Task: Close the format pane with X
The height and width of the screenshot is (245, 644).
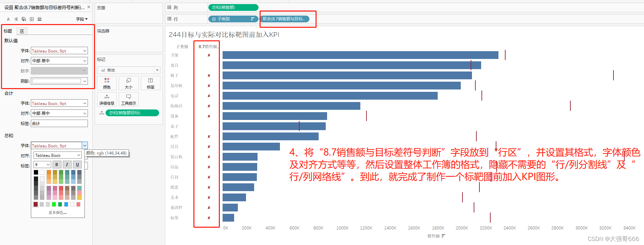Action: pos(89,7)
